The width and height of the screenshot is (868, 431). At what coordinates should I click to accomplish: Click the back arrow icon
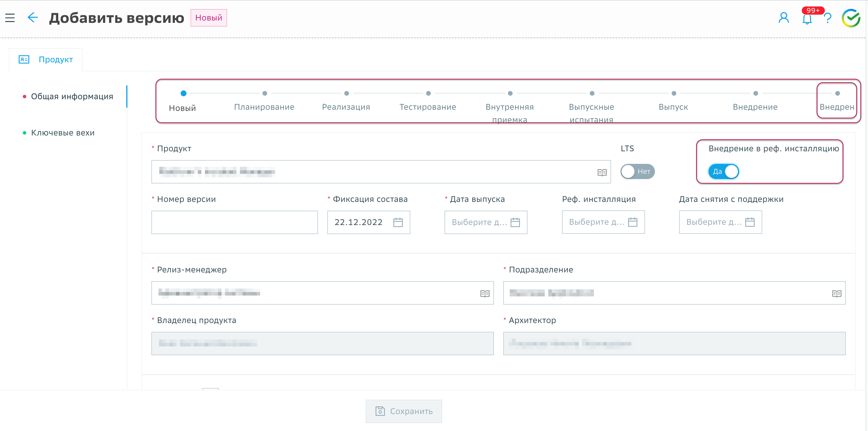pos(33,18)
